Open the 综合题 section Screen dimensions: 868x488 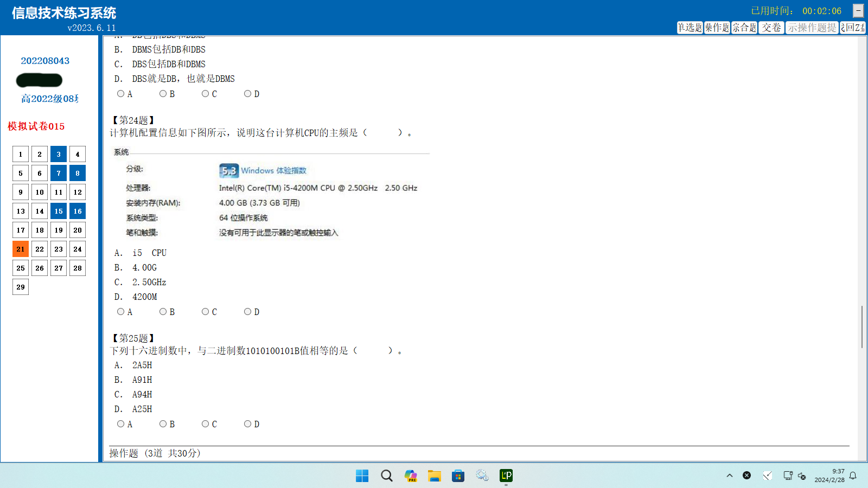pyautogui.click(x=744, y=28)
